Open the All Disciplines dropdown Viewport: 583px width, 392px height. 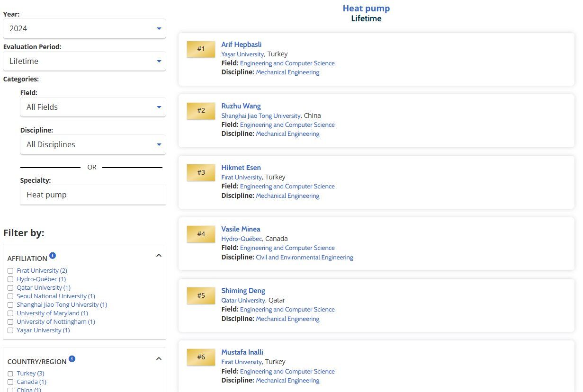[x=93, y=145]
